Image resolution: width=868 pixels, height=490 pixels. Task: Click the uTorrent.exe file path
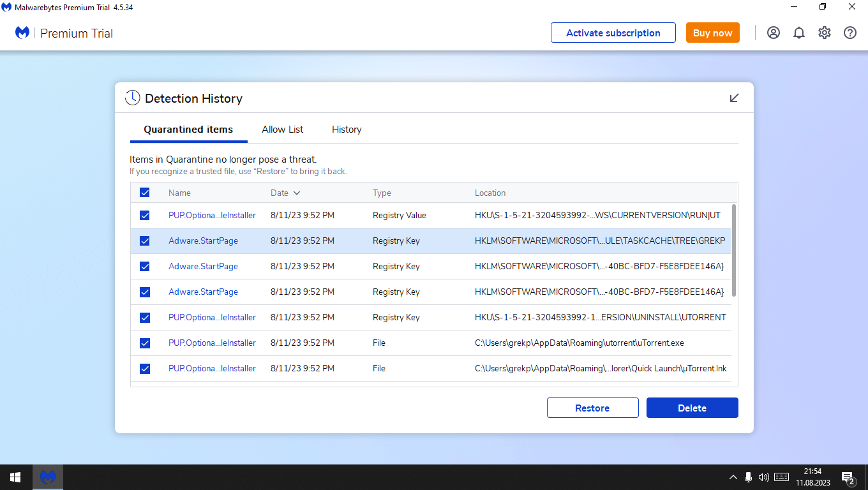pos(580,343)
